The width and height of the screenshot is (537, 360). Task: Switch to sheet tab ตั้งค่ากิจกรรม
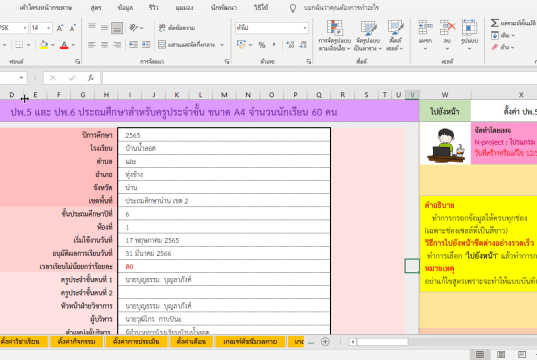coord(77,342)
